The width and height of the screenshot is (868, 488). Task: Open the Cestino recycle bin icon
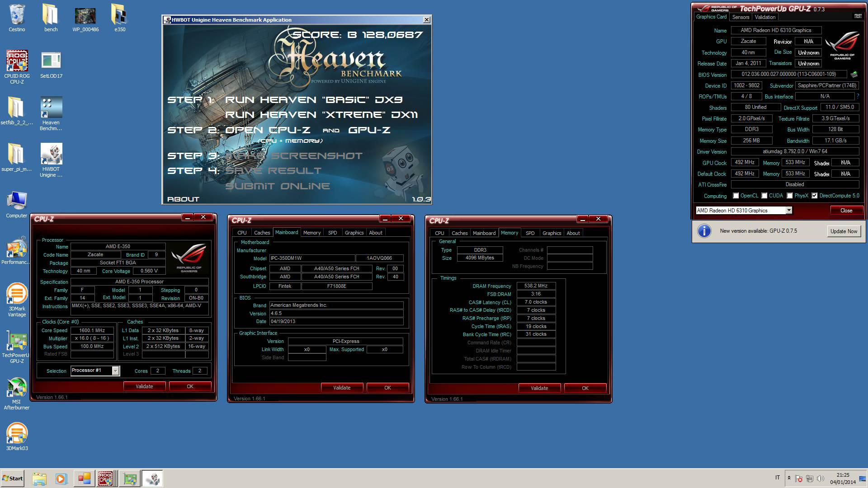[17, 18]
